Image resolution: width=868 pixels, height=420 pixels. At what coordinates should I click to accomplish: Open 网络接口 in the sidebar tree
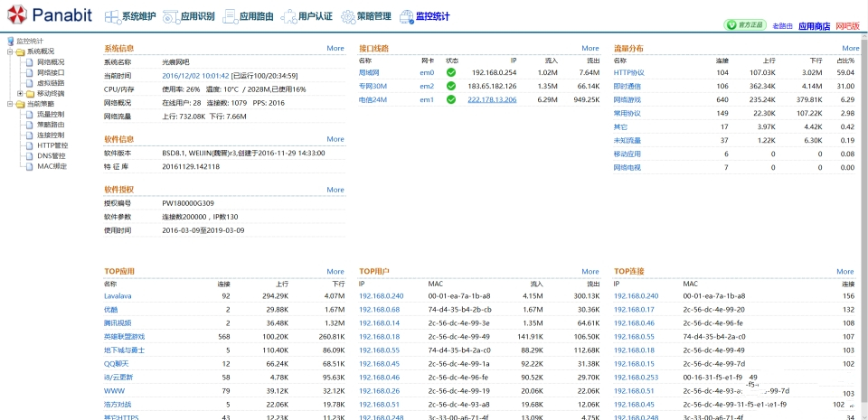(50, 72)
